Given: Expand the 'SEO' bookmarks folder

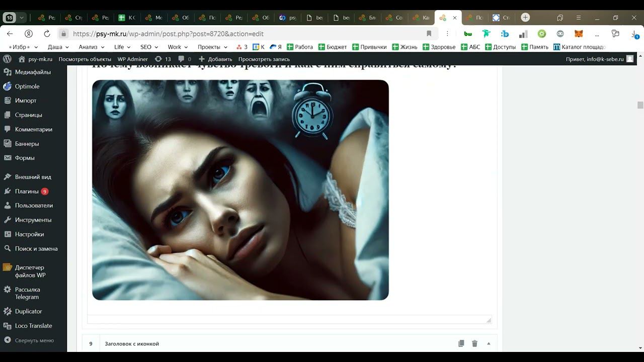Looking at the screenshot, I should [149, 47].
